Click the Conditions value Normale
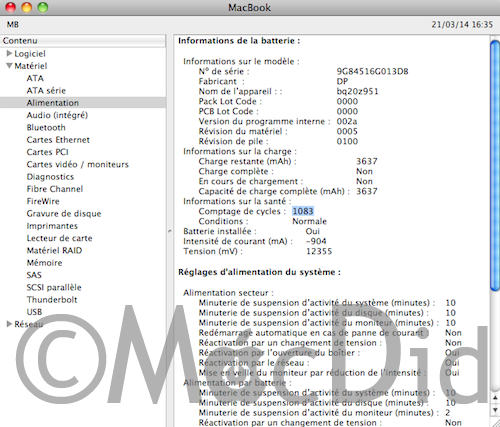Image resolution: width=500 pixels, height=427 pixels. tap(309, 221)
